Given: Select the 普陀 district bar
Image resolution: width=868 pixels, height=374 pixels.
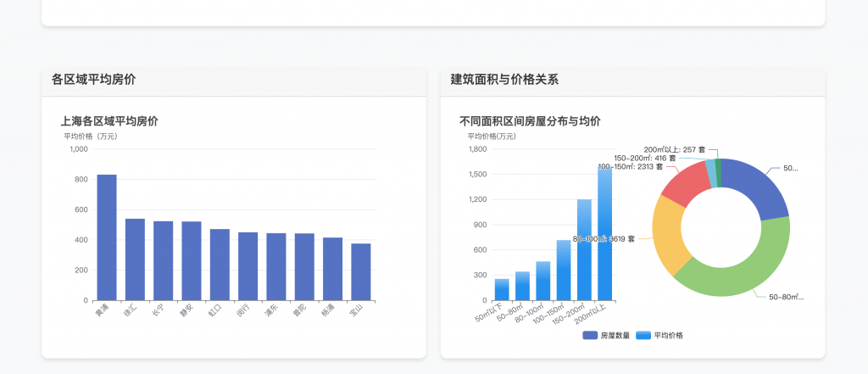Looking at the screenshot, I should coord(304,267).
